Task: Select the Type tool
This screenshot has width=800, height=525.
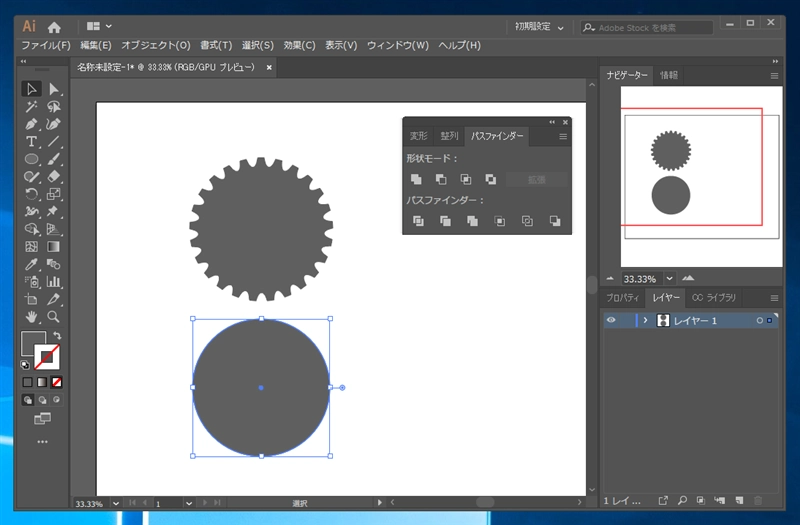Action: click(x=32, y=141)
